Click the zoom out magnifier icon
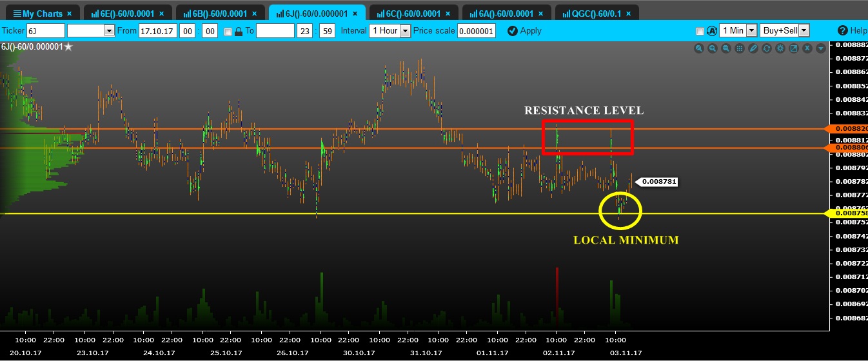 point(726,48)
